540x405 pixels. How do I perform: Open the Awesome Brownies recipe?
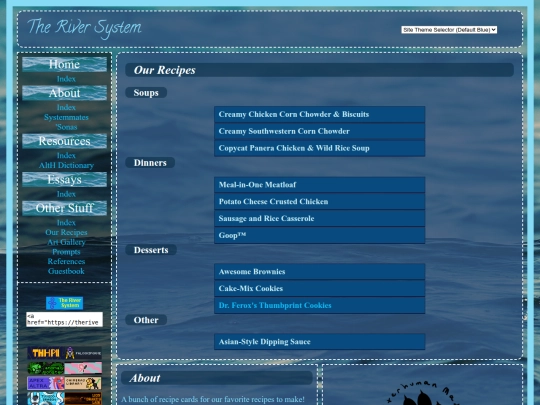[x=320, y=272]
